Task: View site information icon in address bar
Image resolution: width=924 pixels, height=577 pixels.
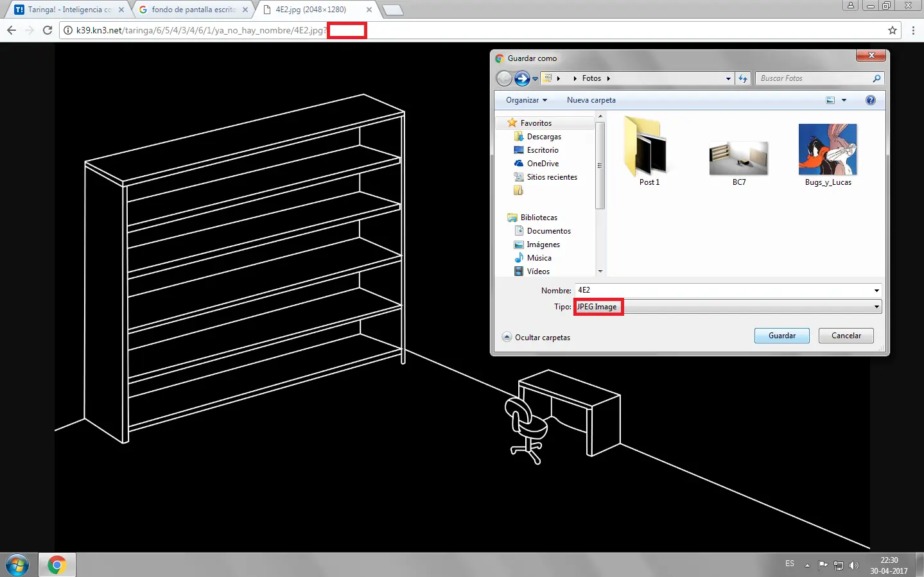Action: pos(68,30)
